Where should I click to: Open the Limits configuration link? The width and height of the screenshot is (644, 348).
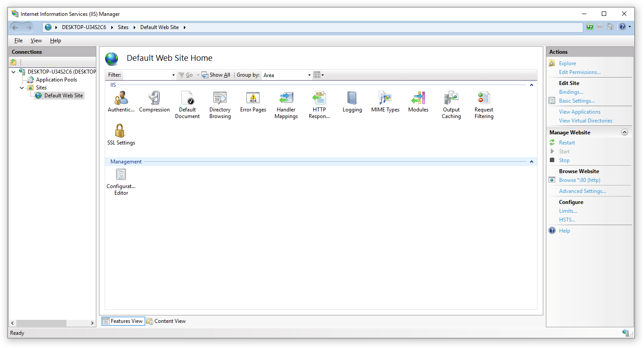tap(568, 211)
